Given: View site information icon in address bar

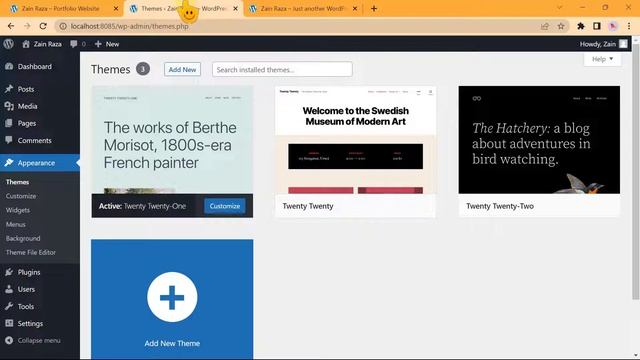Looking at the screenshot, I should (63, 26).
